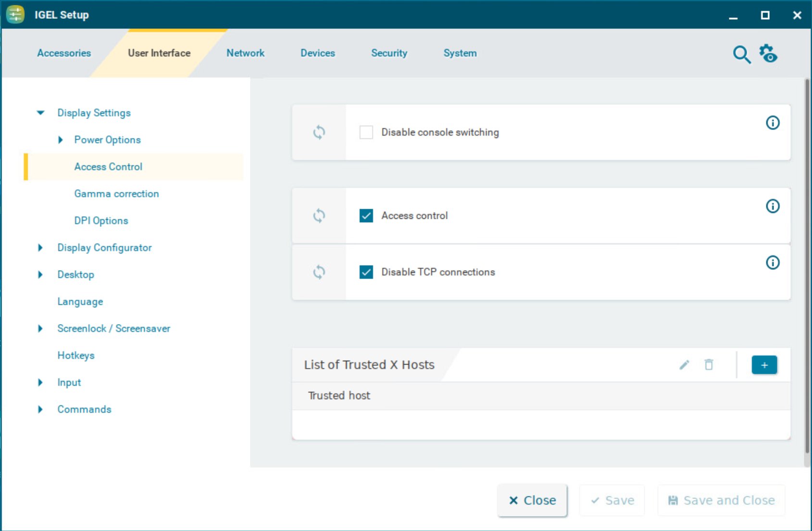Show info for Disable TCP connections
Screen dimensions: 812x531
[x=773, y=263]
